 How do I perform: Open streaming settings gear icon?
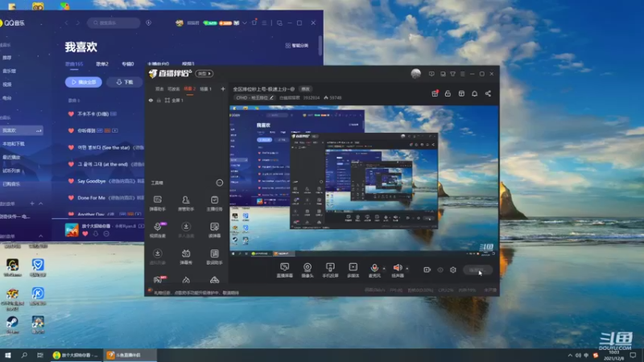point(453,269)
